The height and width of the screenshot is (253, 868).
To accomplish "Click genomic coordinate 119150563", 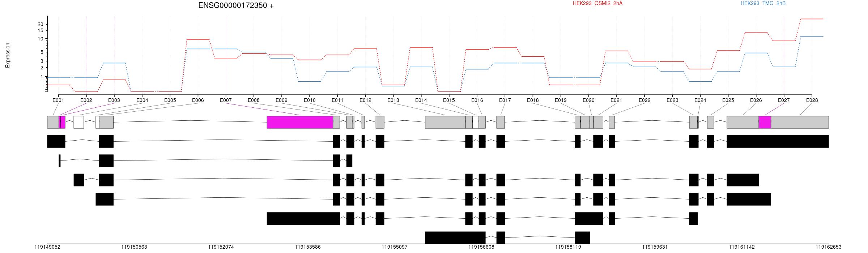I will 134,247.
